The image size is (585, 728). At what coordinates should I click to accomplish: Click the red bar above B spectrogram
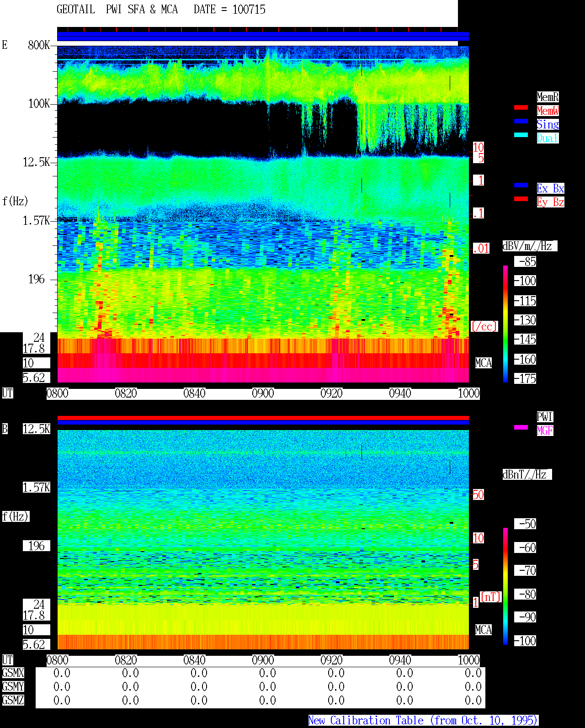263,418
